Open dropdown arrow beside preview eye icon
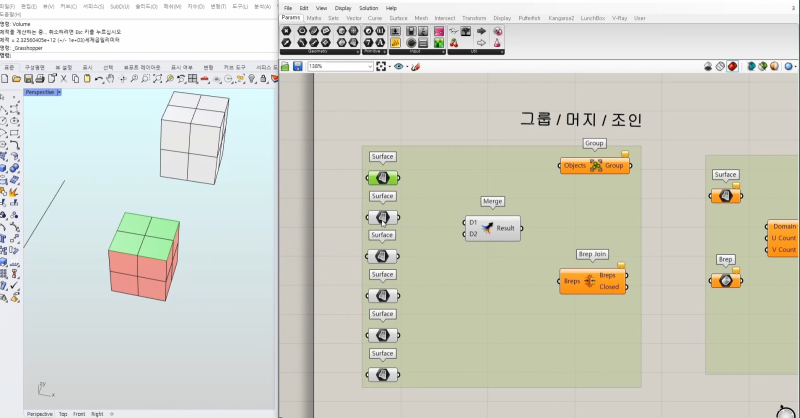This screenshot has width=800, height=418. [407, 67]
